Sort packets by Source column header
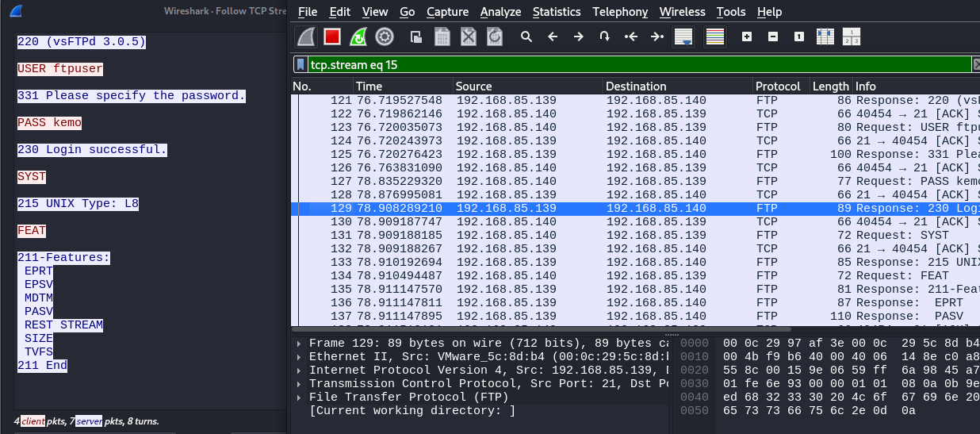Screen dimensions: 980x434 [474, 86]
